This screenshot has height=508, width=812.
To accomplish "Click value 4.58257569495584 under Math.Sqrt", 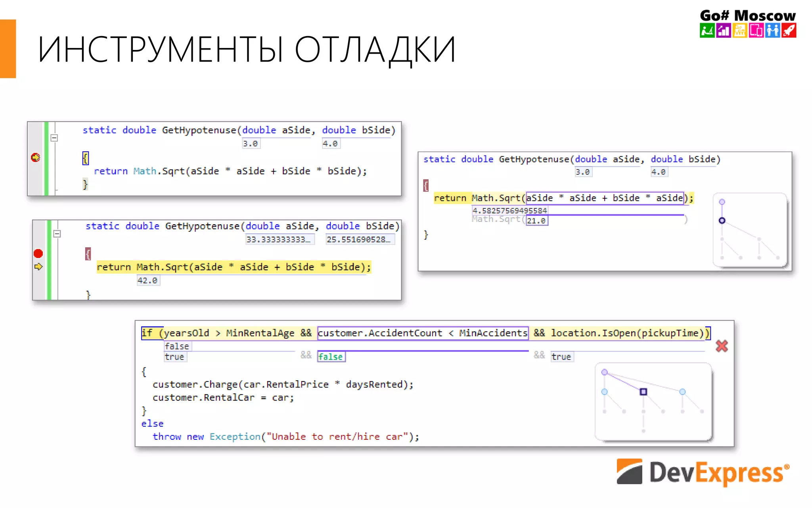I will point(509,210).
